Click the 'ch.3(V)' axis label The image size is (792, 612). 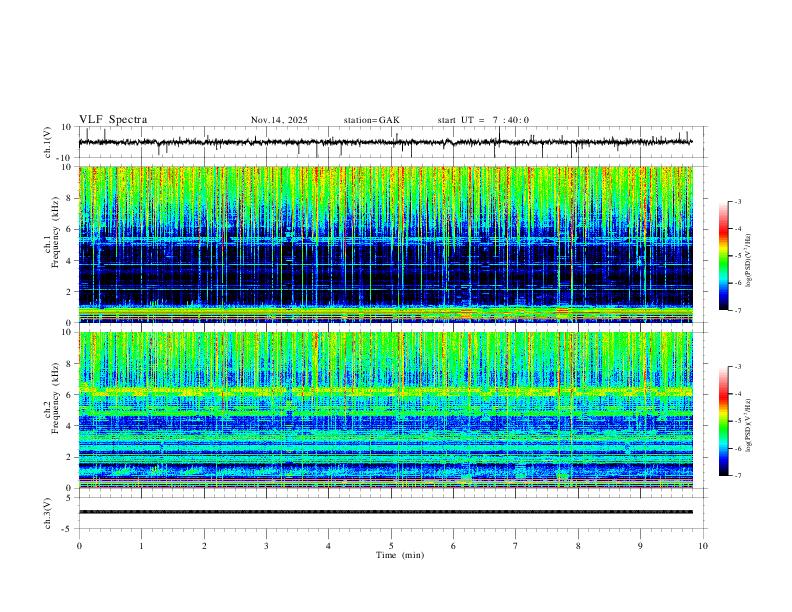tap(48, 513)
